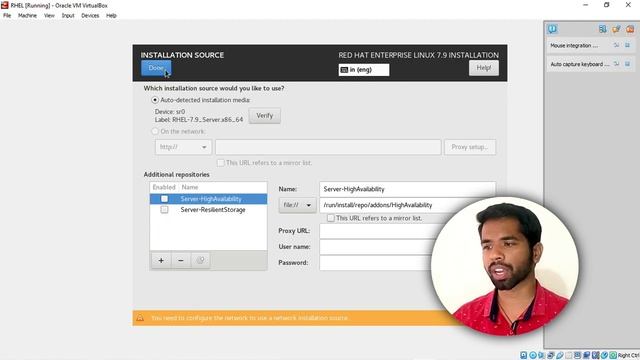Click the Right Ctrl host key label
The image size is (640, 360).
tap(629, 356)
